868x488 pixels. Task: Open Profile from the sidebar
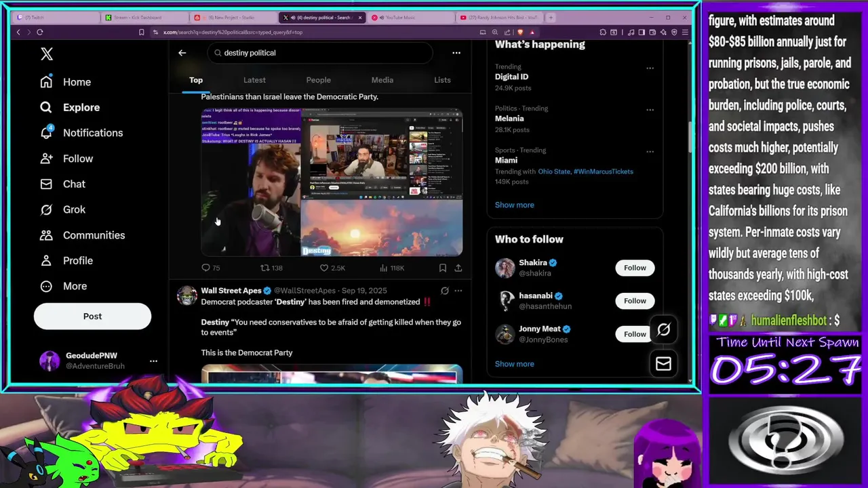pos(66,260)
